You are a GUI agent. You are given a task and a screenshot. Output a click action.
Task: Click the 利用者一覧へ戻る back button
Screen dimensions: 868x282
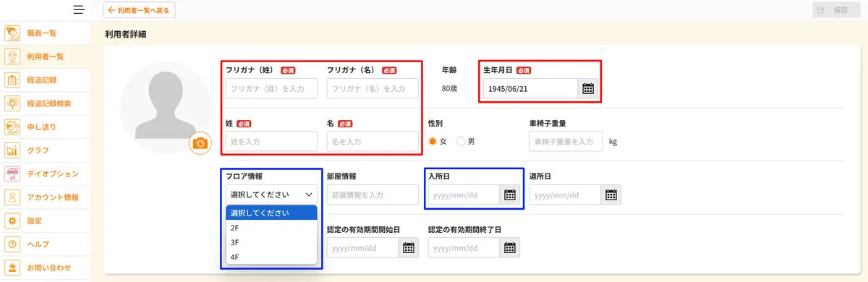[x=140, y=10]
